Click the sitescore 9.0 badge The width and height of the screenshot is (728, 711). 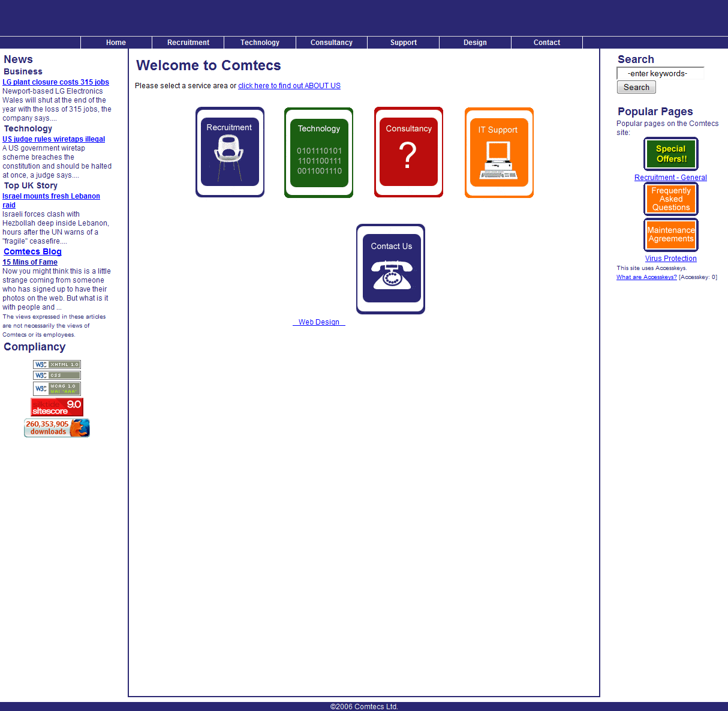click(x=57, y=407)
